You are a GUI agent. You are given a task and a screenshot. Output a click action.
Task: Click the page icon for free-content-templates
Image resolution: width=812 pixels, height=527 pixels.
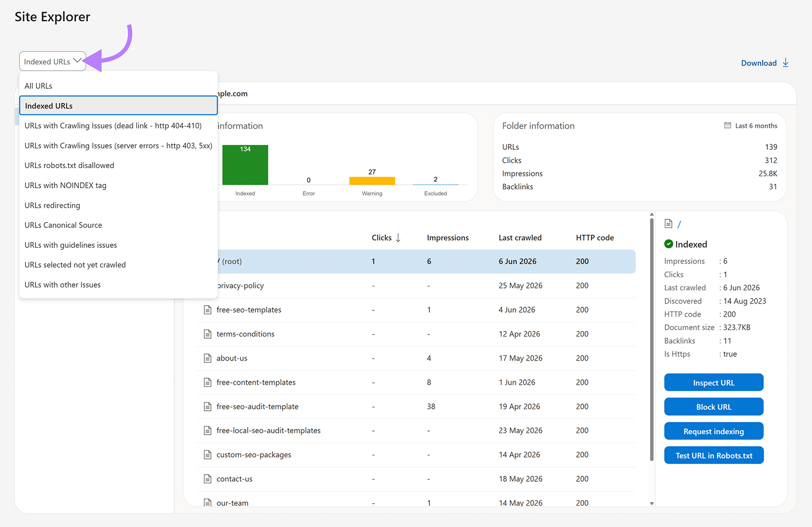click(x=208, y=382)
